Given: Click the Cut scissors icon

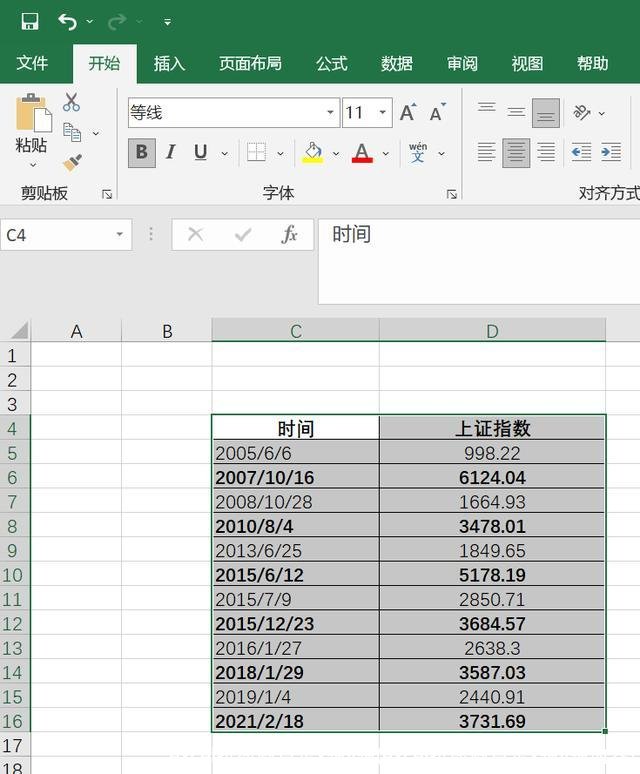Looking at the screenshot, I should (x=72, y=102).
